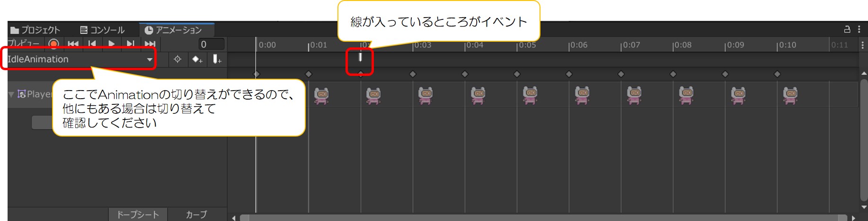The width and height of the screenshot is (868, 221).
Task: Toggle the red record keyframe button
Action: pyautogui.click(x=53, y=44)
